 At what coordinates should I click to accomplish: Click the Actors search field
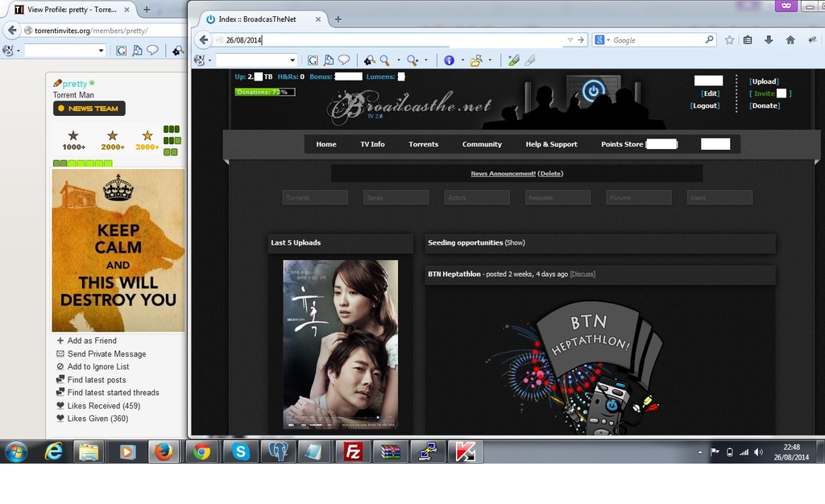coord(477,197)
